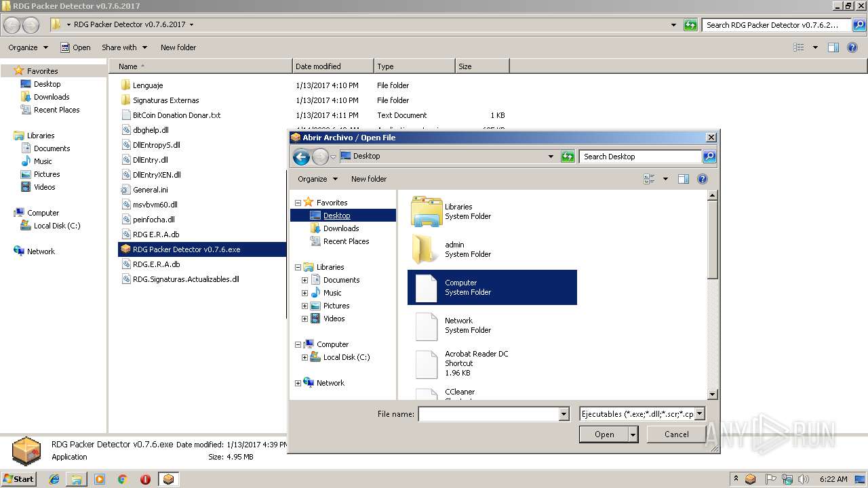
Task: Sort Explorer by Name column
Action: [200, 66]
